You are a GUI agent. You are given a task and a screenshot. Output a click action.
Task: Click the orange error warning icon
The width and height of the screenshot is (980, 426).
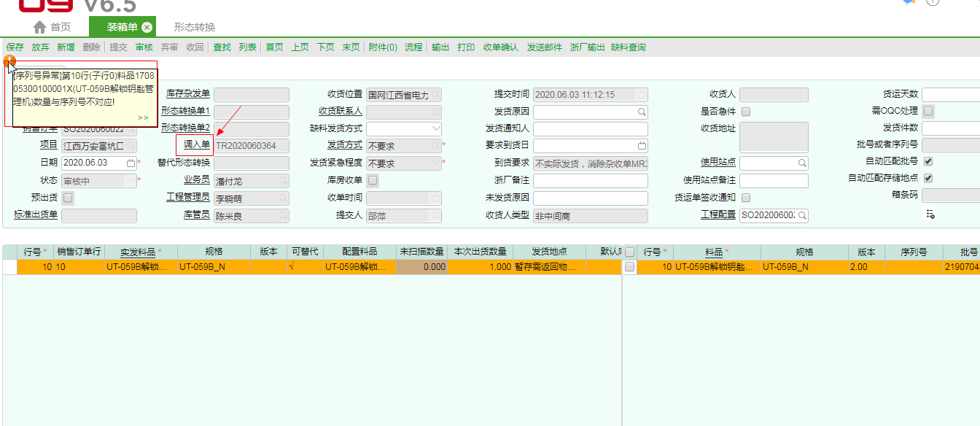tap(9, 61)
